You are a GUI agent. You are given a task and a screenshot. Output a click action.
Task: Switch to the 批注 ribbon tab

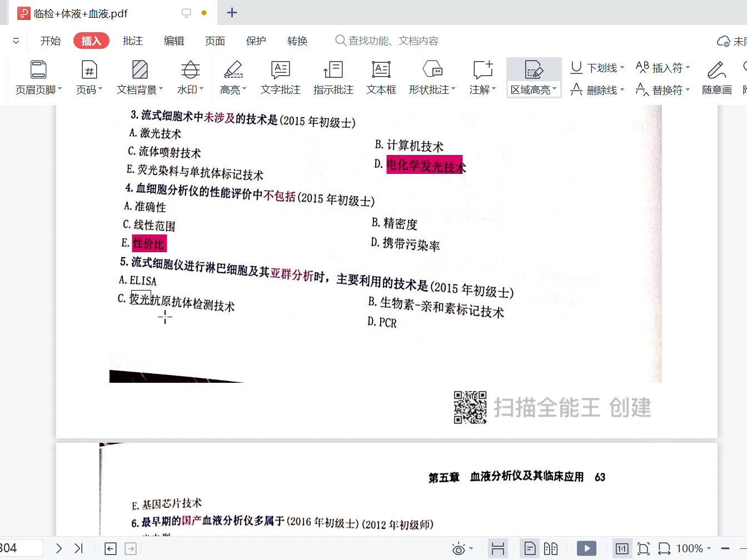(x=132, y=40)
